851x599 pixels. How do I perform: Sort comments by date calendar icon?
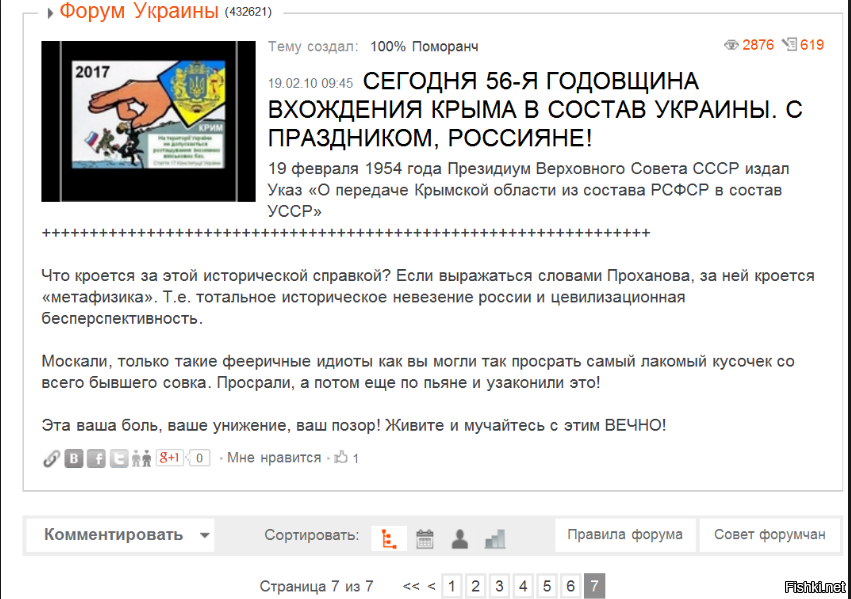(424, 539)
